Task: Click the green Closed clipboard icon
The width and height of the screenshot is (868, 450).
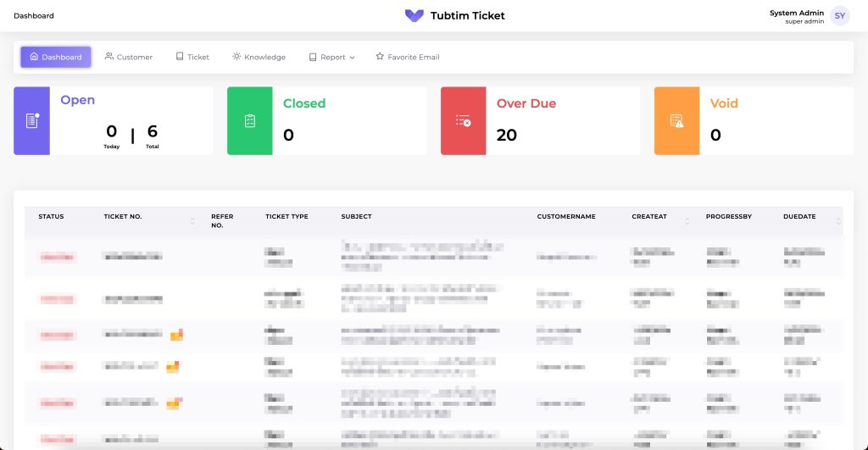Action: pos(249,120)
